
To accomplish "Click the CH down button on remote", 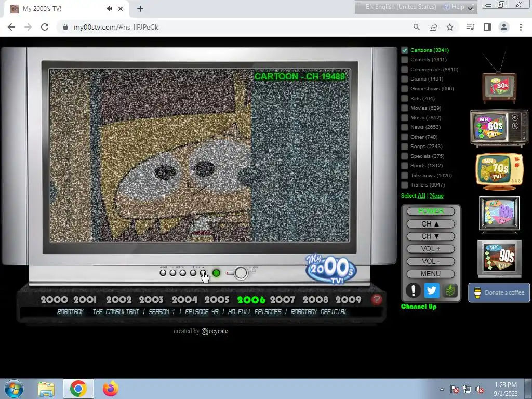I will click(431, 236).
